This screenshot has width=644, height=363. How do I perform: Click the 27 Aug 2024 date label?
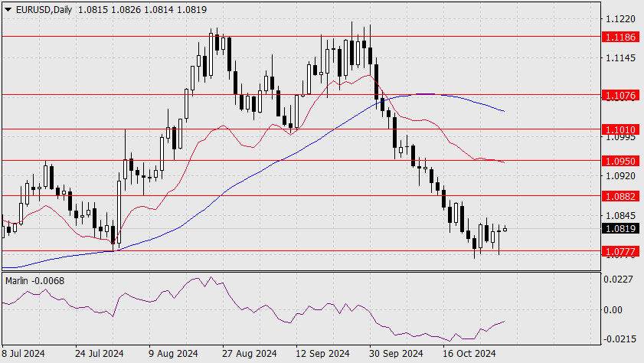pyautogui.click(x=250, y=353)
